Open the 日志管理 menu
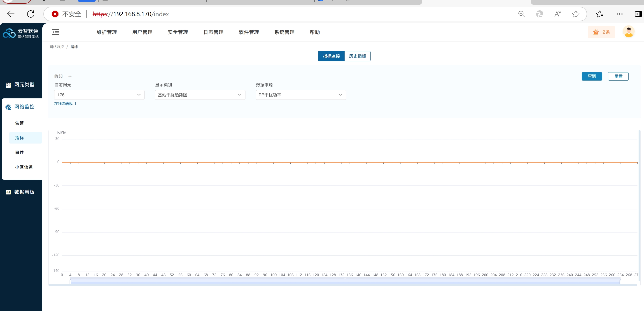 [x=213, y=32]
